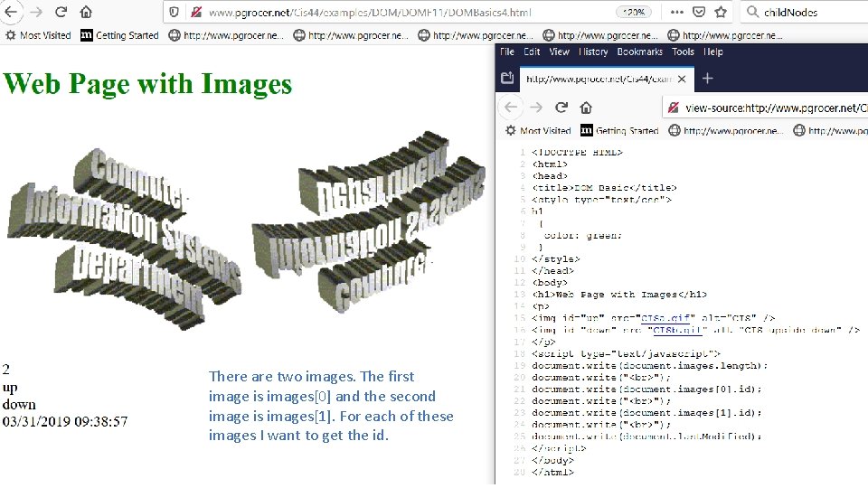Open tracking protection shield in main address bar

174,12
